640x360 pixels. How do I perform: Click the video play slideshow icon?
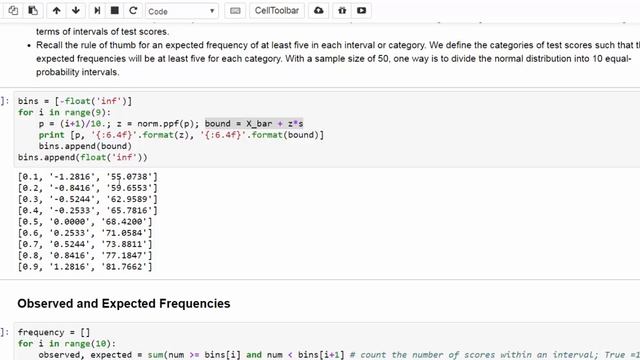(x=361, y=11)
